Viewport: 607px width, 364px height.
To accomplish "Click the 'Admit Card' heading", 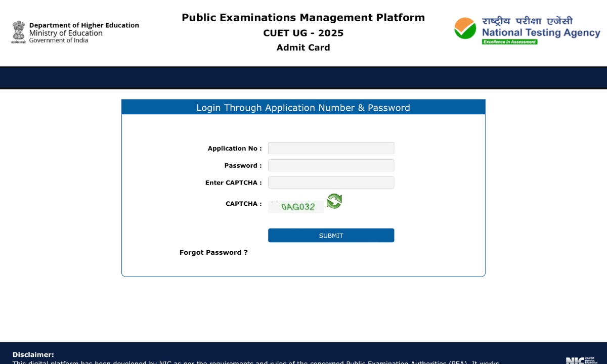I will 303,48.
